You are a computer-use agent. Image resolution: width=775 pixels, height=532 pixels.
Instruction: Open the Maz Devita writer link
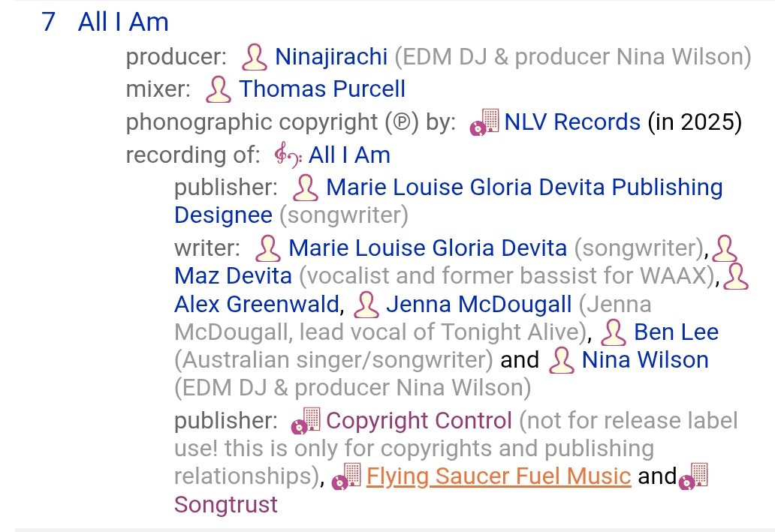tap(233, 275)
